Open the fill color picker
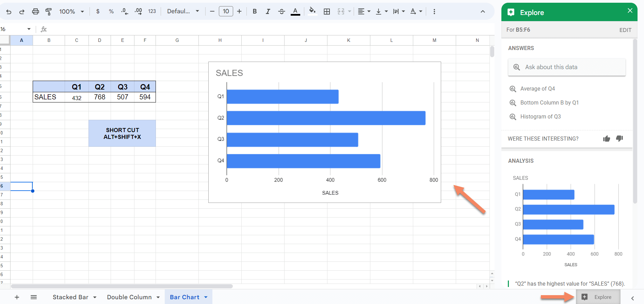This screenshot has width=644, height=304. point(312,11)
